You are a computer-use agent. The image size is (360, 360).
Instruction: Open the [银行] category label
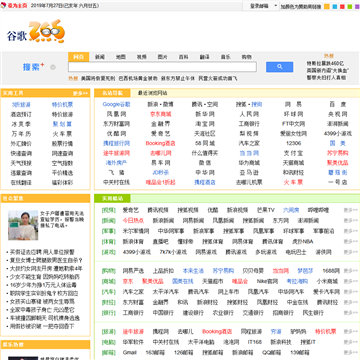click(x=109, y=313)
